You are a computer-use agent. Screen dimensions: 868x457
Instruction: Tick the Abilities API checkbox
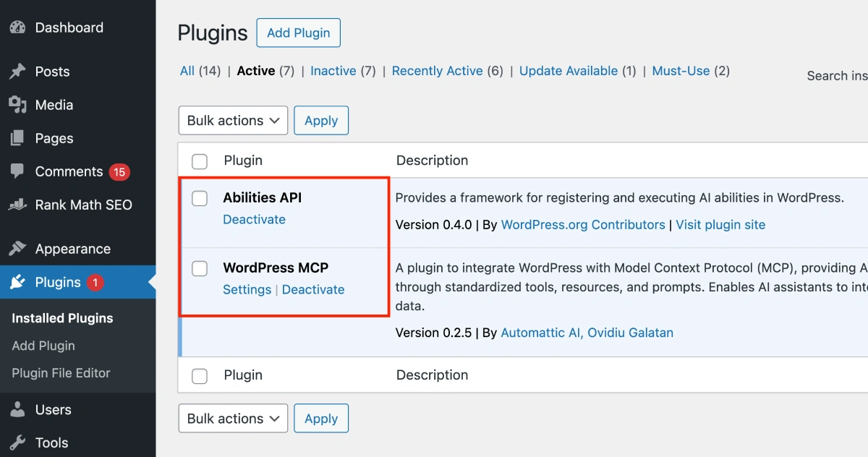pyautogui.click(x=200, y=198)
